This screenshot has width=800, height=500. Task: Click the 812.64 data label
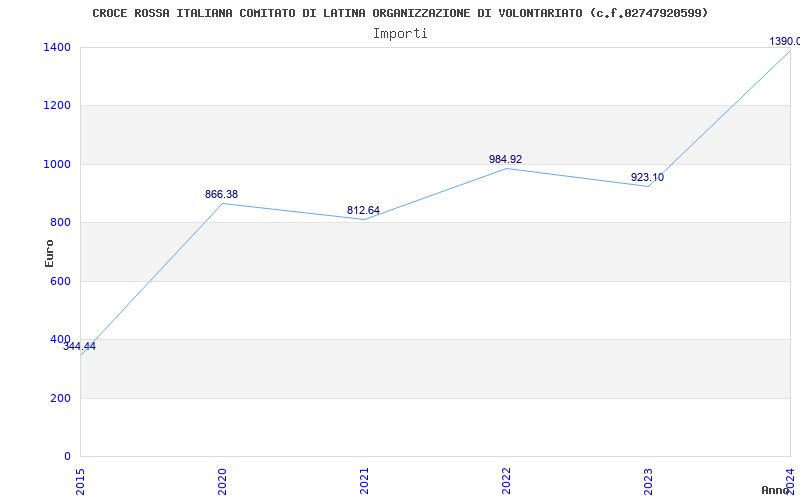[363, 210]
